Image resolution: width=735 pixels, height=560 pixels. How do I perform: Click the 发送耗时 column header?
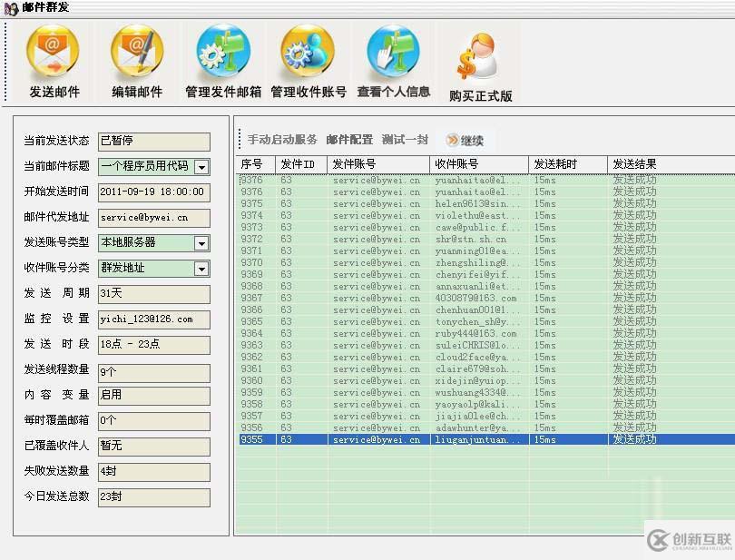click(568, 164)
